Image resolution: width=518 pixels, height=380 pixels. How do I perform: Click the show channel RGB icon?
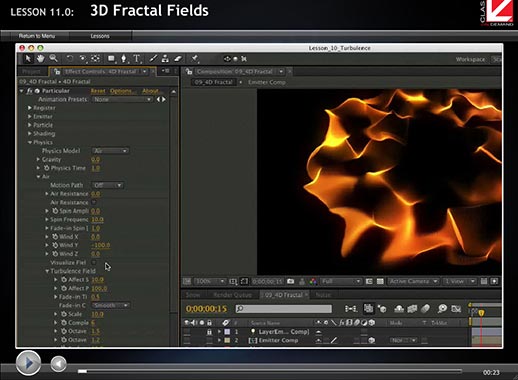point(313,281)
